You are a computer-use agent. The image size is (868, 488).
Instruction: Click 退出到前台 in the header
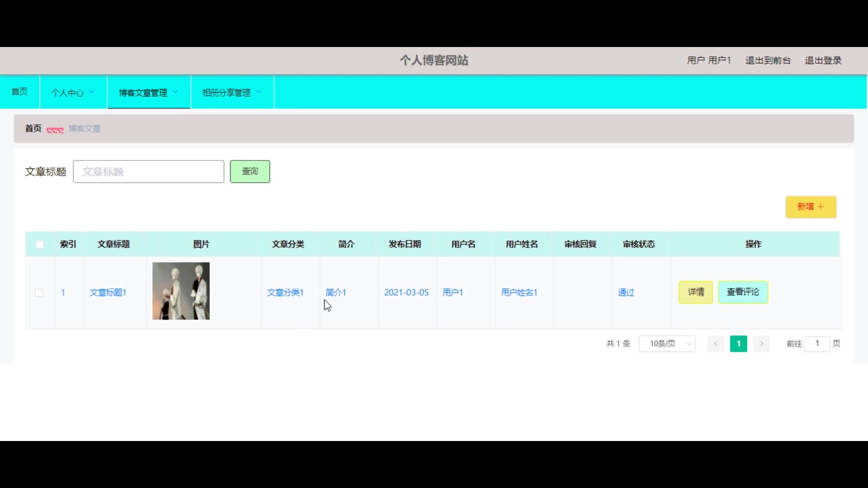[x=768, y=61]
